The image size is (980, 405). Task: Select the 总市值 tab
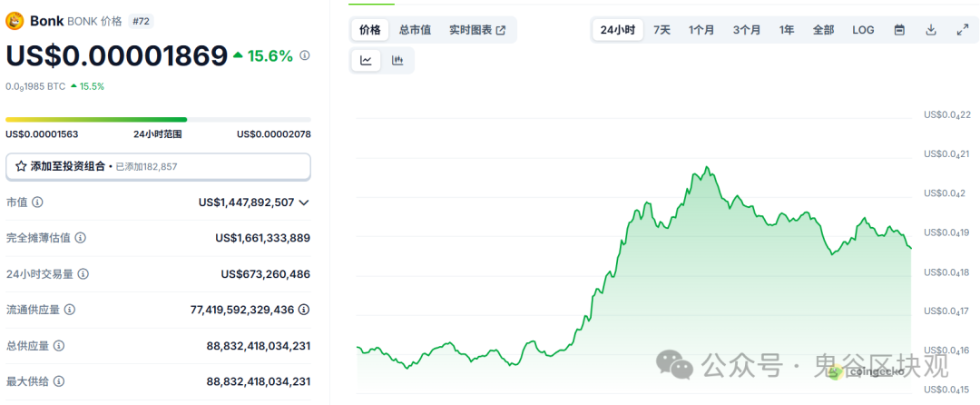coord(415,30)
